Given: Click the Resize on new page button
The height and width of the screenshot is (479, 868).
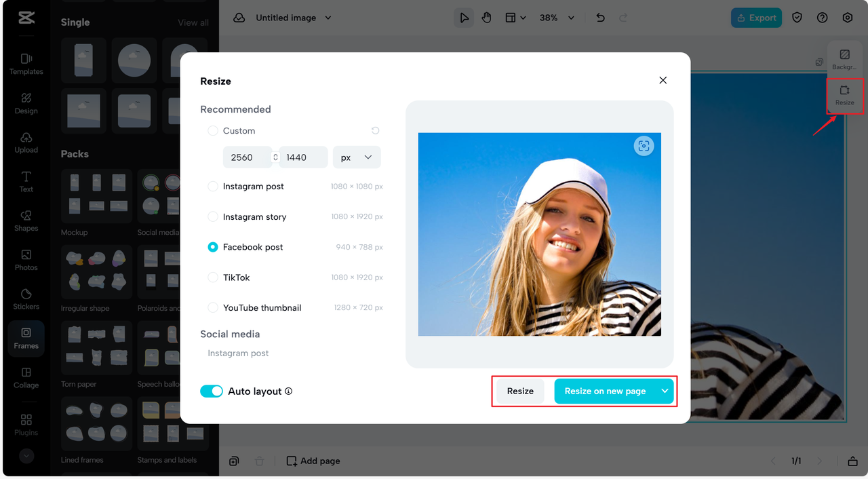Looking at the screenshot, I should coord(605,391).
